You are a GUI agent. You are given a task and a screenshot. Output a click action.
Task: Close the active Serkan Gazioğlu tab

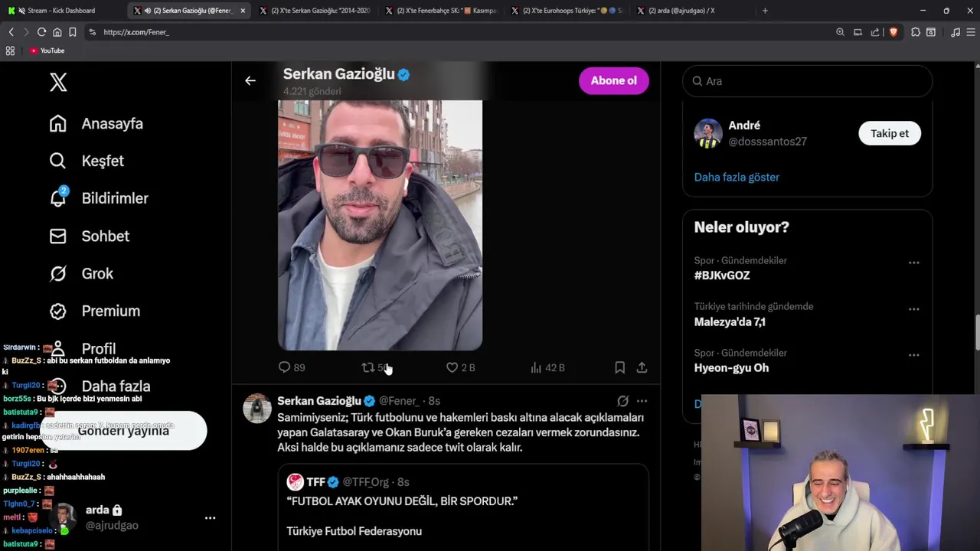pos(243,11)
